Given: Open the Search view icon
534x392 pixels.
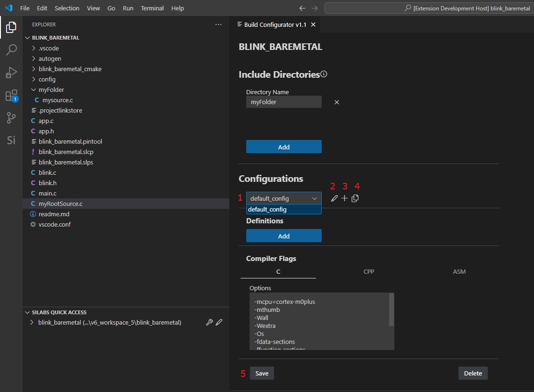Looking at the screenshot, I should tap(11, 49).
